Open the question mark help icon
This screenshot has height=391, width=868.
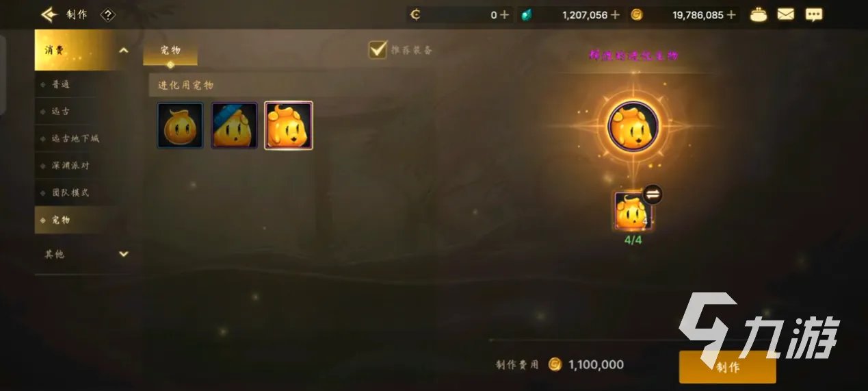[107, 14]
